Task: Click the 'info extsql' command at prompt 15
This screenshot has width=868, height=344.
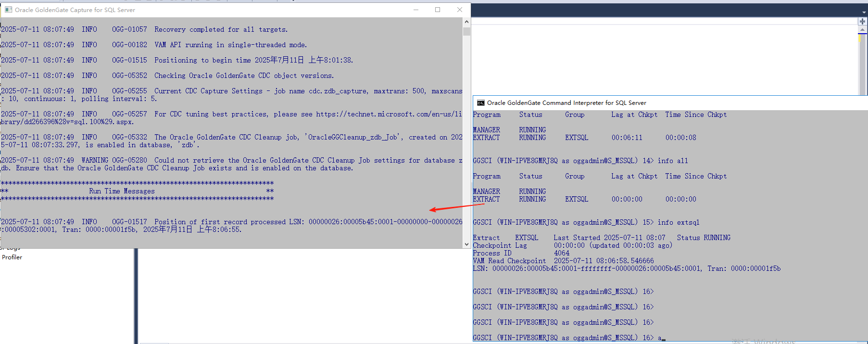Action: pyautogui.click(x=679, y=222)
